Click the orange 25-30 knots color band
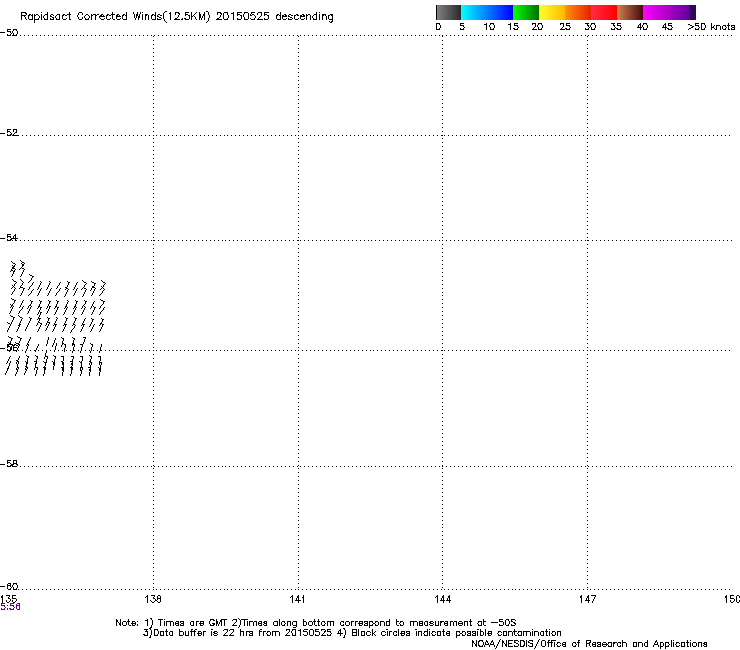This screenshot has height=650, width=740. pyautogui.click(x=578, y=12)
